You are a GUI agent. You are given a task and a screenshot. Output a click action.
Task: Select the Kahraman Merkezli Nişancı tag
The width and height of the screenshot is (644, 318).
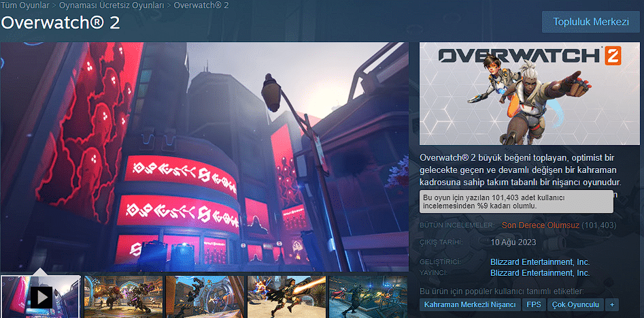(470, 305)
